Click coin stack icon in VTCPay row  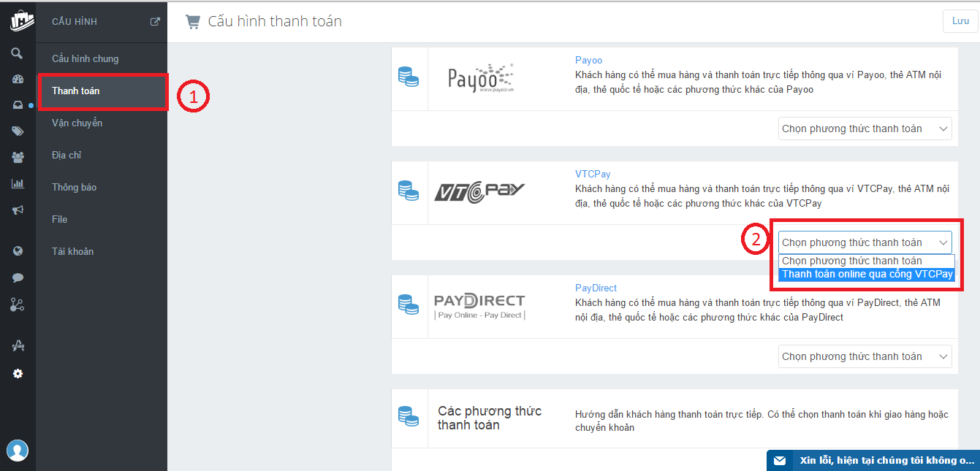coord(409,191)
